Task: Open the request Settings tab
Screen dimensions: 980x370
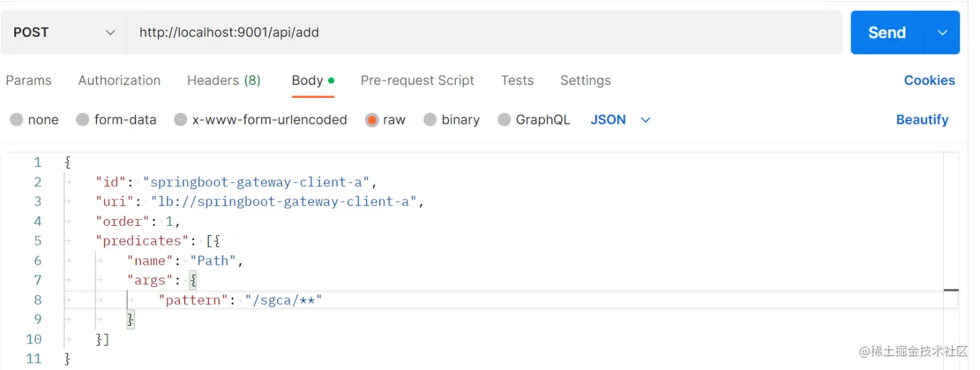Action: coord(585,80)
